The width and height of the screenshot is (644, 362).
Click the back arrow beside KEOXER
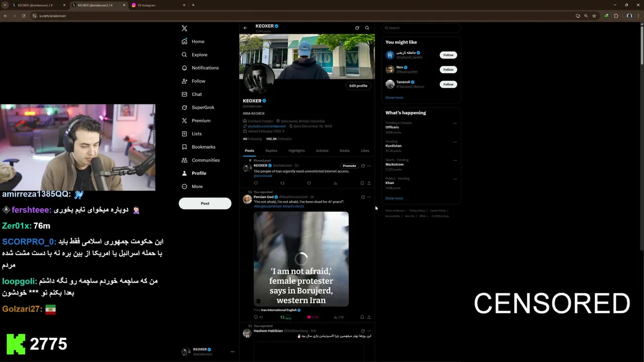point(245,28)
